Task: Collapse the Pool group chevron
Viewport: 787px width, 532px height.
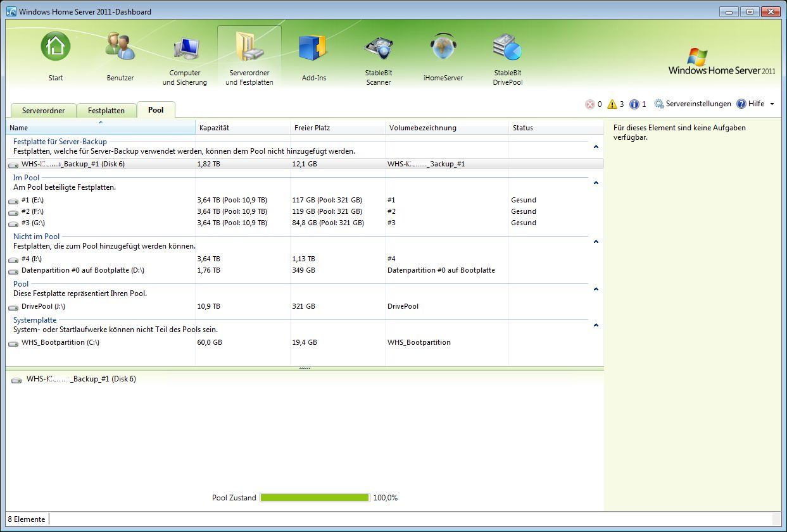Action: 596,289
